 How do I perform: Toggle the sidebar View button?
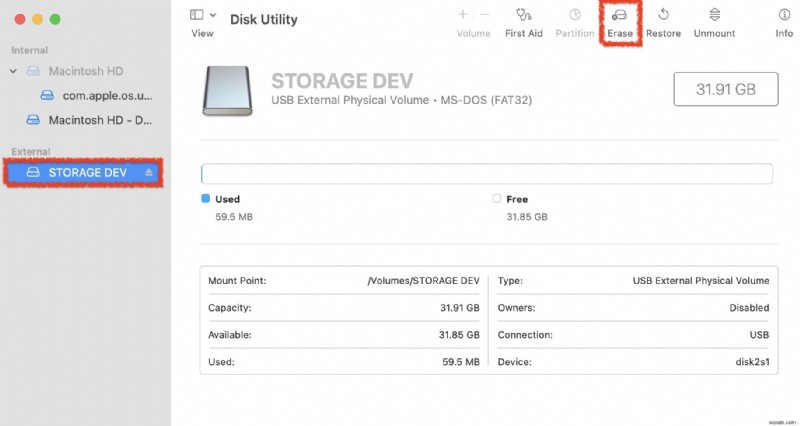tap(196, 15)
